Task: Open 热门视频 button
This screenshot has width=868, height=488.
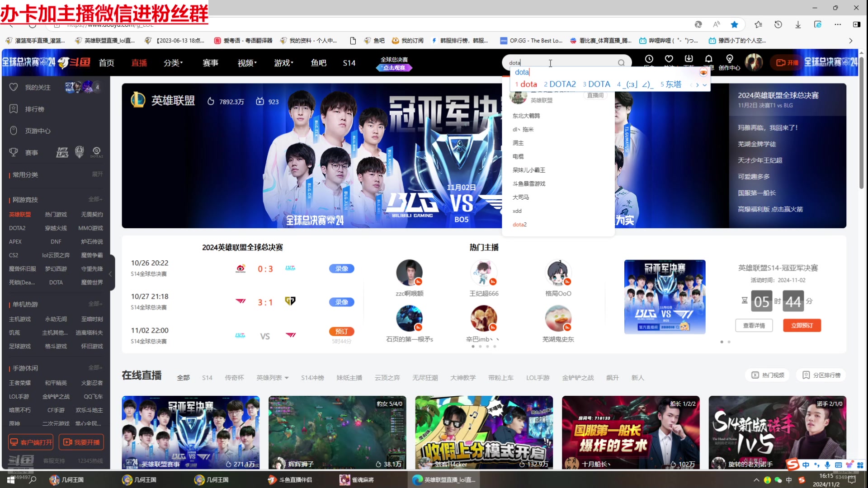Action: (x=767, y=375)
